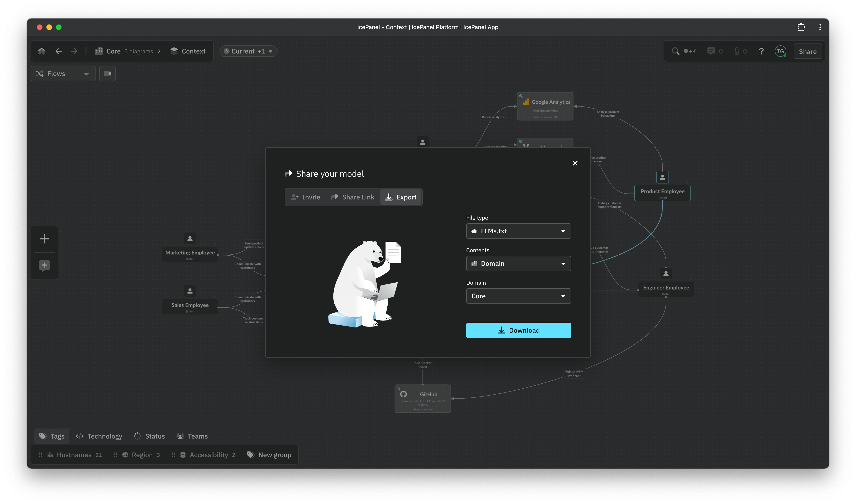Image resolution: width=856 pixels, height=504 pixels.
Task: Grab the Hostnames drag handle dots
Action: point(40,455)
